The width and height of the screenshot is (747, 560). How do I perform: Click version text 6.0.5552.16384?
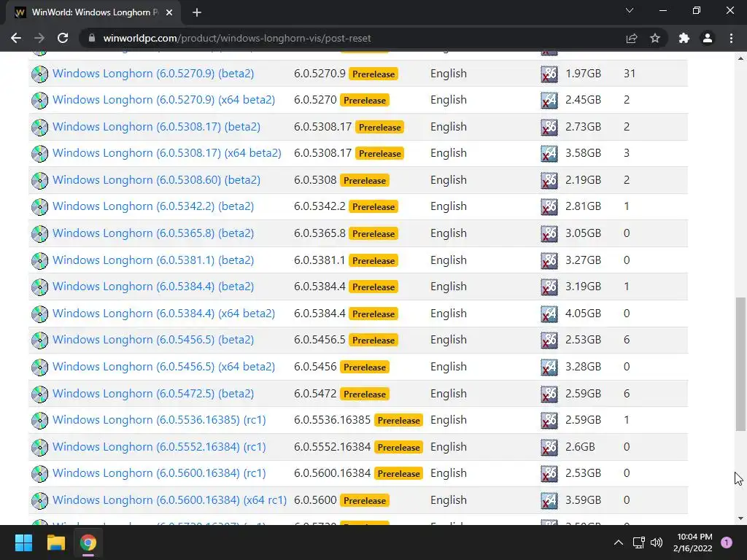tap(332, 447)
